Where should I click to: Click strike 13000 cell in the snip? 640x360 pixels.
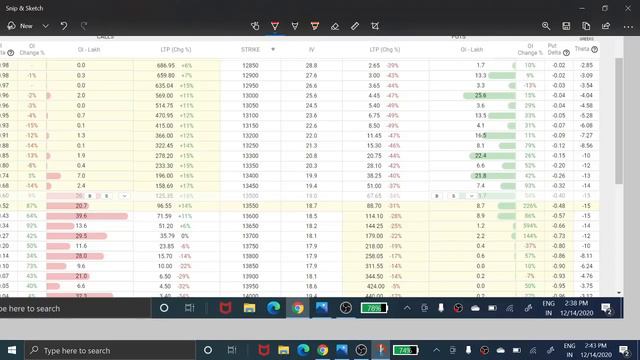click(250, 96)
